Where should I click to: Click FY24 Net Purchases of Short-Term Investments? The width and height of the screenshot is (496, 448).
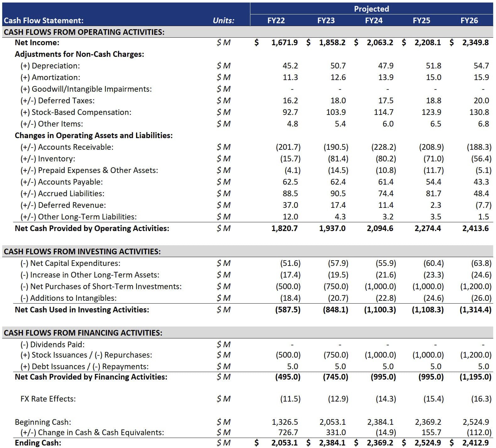(x=380, y=287)
